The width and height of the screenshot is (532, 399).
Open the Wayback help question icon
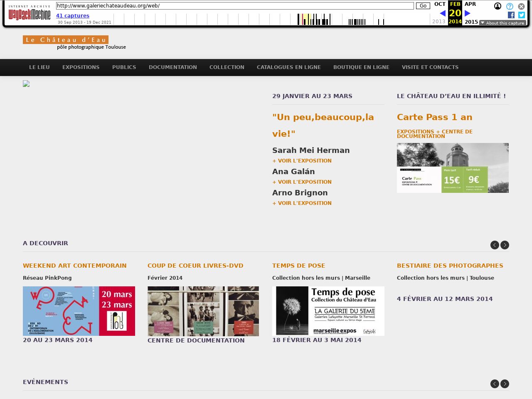coord(510,6)
